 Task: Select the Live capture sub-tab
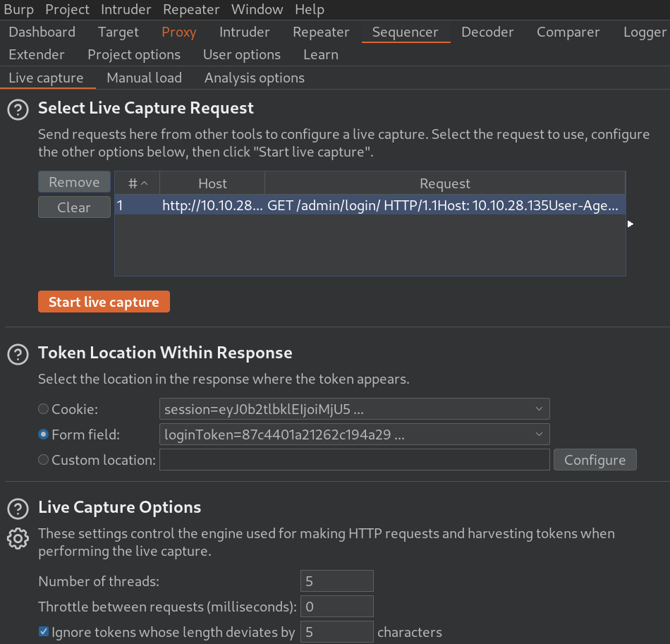click(x=46, y=78)
